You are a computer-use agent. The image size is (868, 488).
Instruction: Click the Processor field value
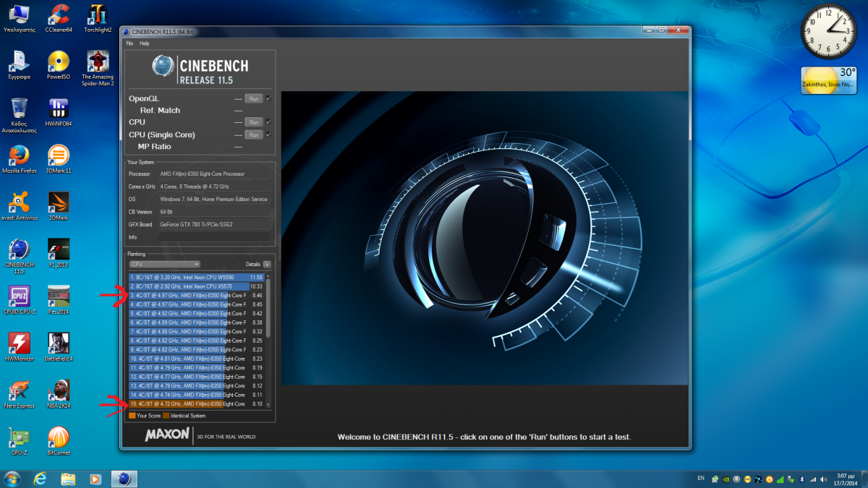pos(214,174)
